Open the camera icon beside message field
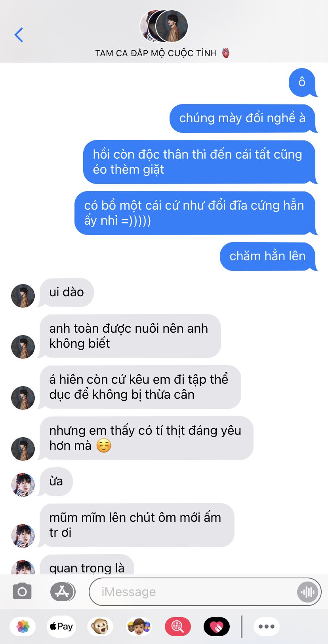The image size is (328, 644). [22, 592]
